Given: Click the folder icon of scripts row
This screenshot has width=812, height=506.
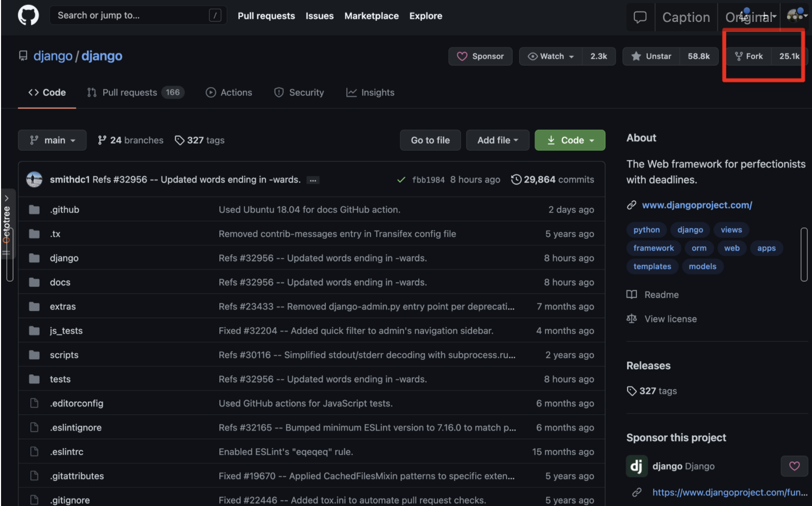Looking at the screenshot, I should [x=34, y=355].
